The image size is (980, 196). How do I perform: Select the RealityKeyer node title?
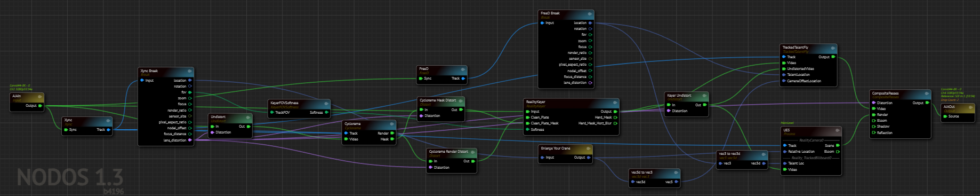(x=535, y=102)
